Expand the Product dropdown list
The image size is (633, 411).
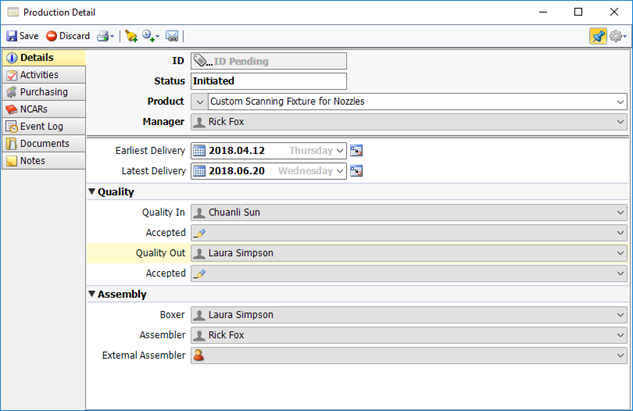coord(620,102)
